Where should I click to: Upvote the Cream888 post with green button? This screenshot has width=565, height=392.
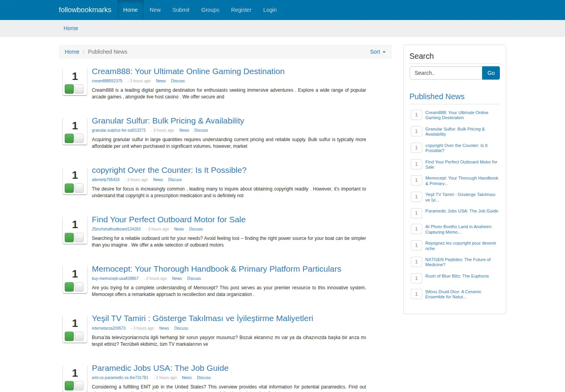point(69,89)
